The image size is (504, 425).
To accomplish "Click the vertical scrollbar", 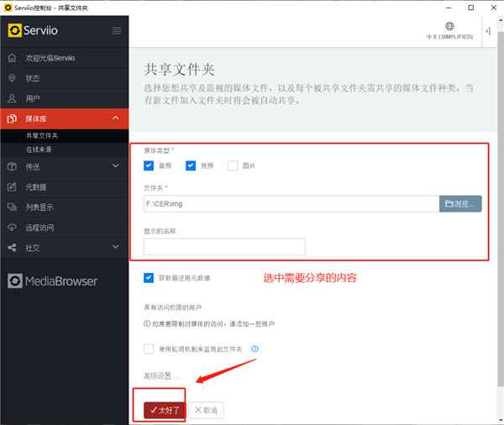I will [501, 209].
